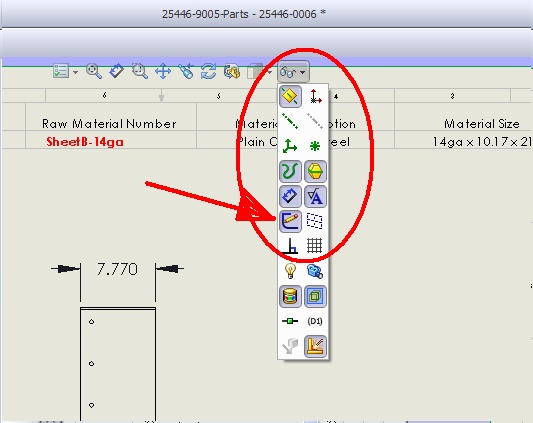Toggle View Planes in the flyout
This screenshot has width=533, height=423.
tap(290, 97)
